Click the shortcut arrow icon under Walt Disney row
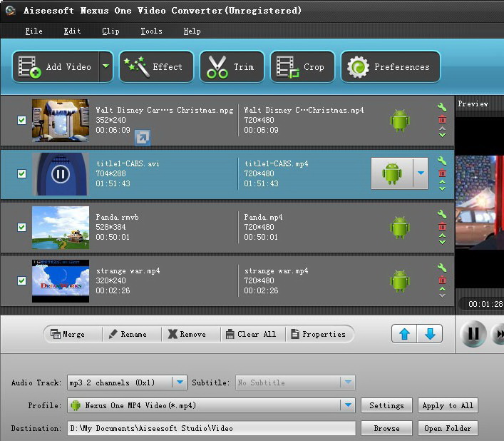The image size is (504, 441). click(143, 138)
